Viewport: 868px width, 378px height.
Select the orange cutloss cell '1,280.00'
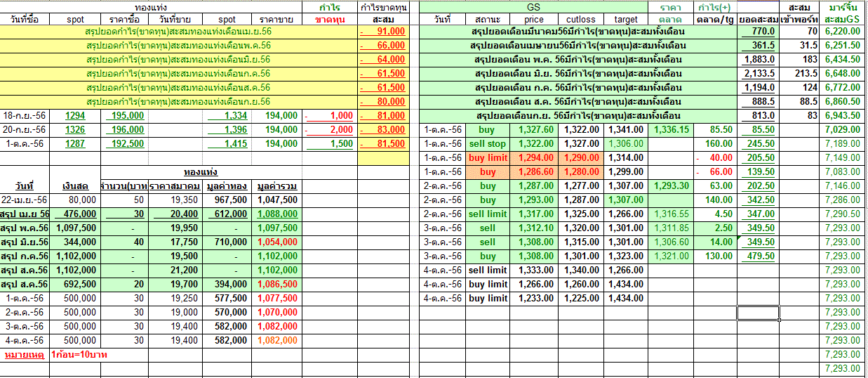pos(580,171)
